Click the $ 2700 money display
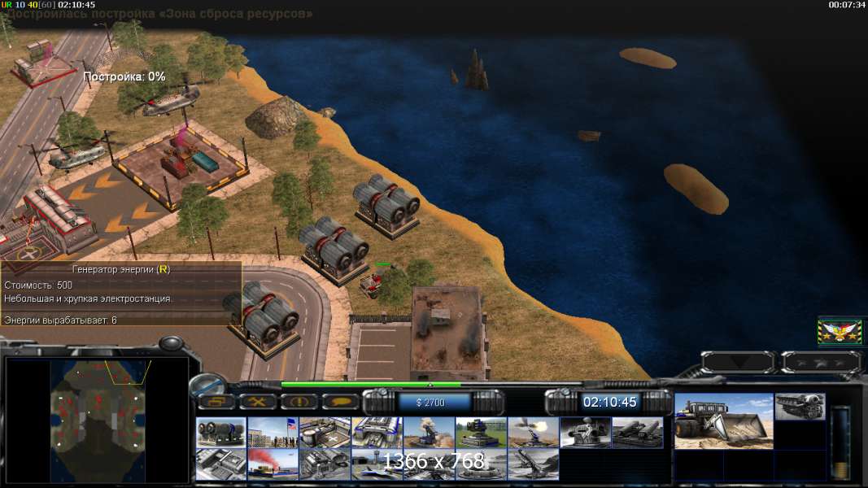 click(x=430, y=403)
